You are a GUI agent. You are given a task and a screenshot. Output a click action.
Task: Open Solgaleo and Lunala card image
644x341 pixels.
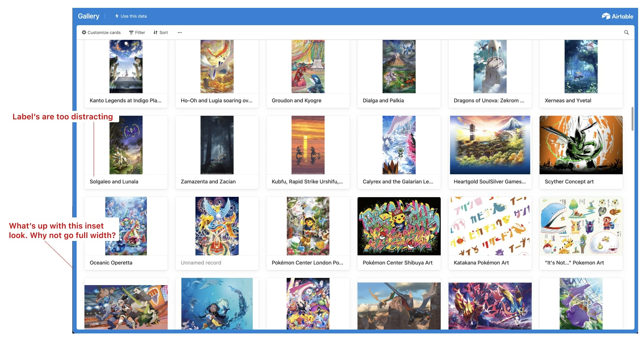tap(126, 145)
